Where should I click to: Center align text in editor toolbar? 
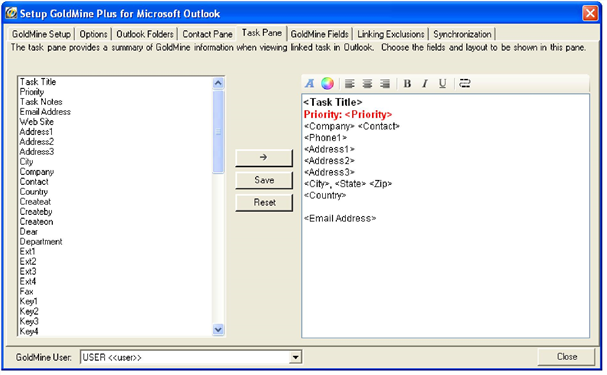[x=367, y=83]
